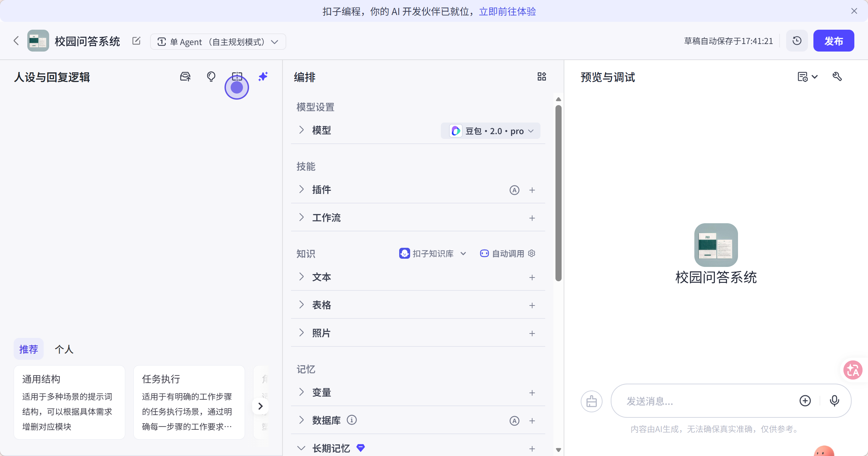Switch to the 推荐 tab
868x456 pixels.
tap(29, 349)
